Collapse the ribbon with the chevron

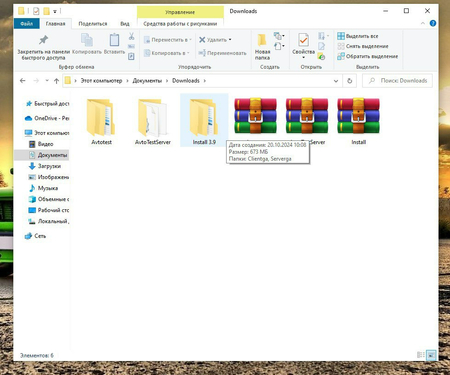(423, 23)
